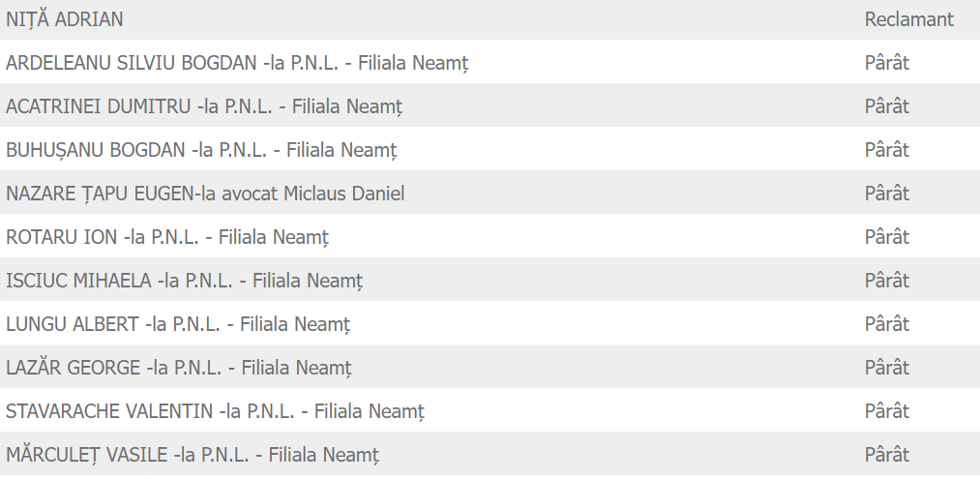
Task: Select NAZARE ȚAPU EUGEN entry
Action: click(x=205, y=194)
